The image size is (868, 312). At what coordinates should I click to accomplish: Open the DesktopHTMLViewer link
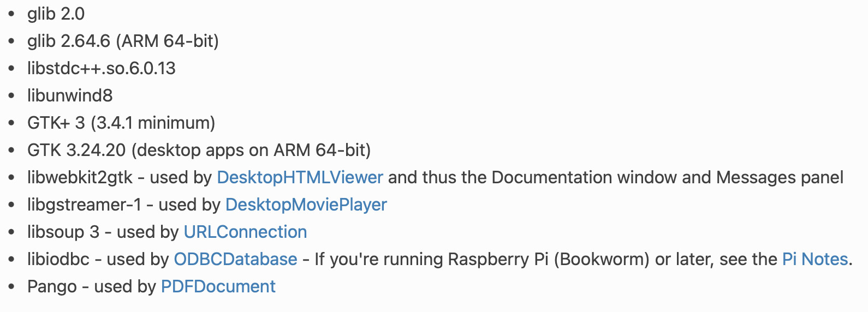coord(300,177)
